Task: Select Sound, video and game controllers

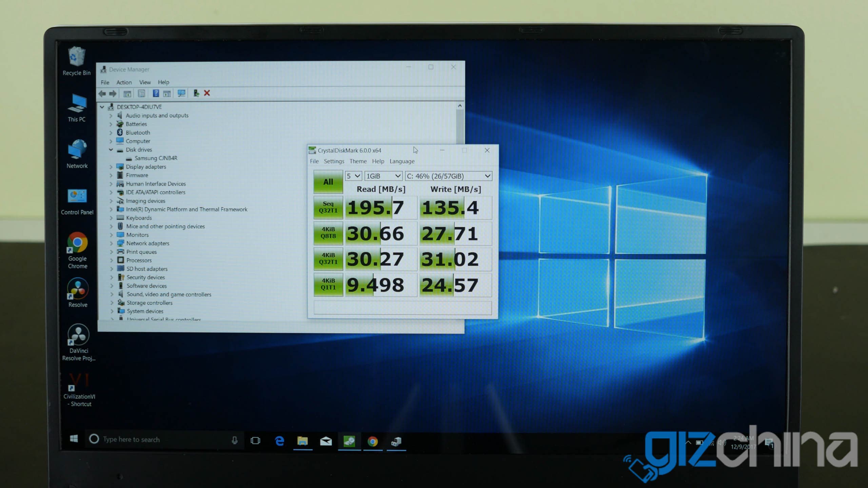Action: pyautogui.click(x=169, y=294)
